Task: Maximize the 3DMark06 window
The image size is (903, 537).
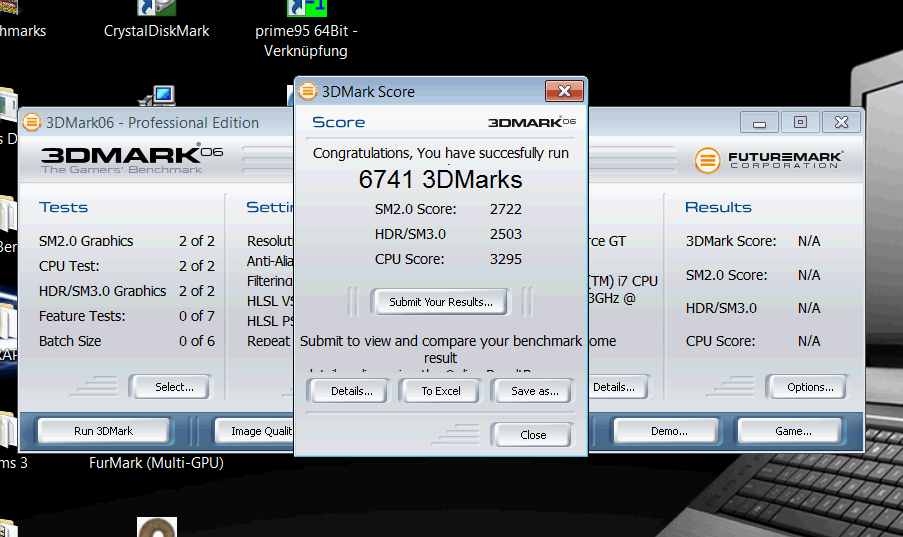Action: 800,123
